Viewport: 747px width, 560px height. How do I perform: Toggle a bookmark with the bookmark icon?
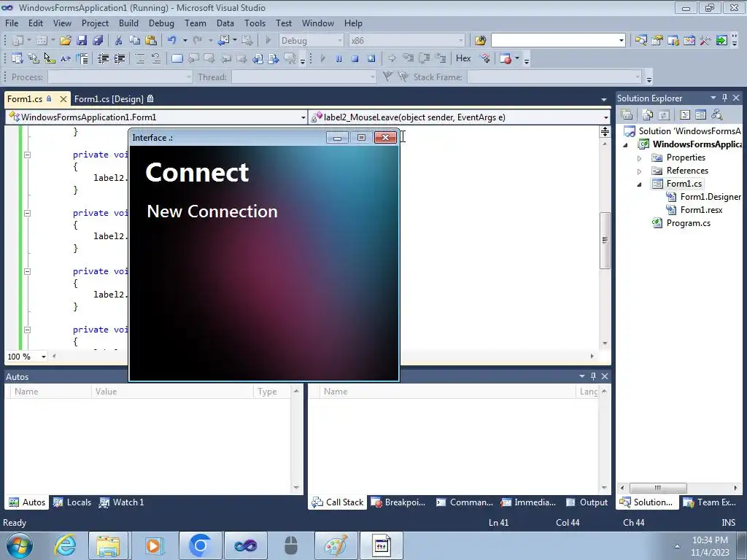coord(177,58)
